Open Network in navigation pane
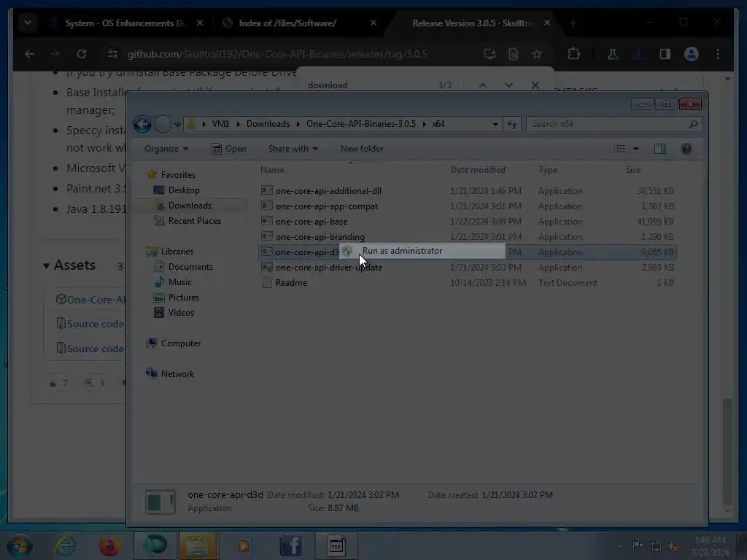 [x=177, y=374]
